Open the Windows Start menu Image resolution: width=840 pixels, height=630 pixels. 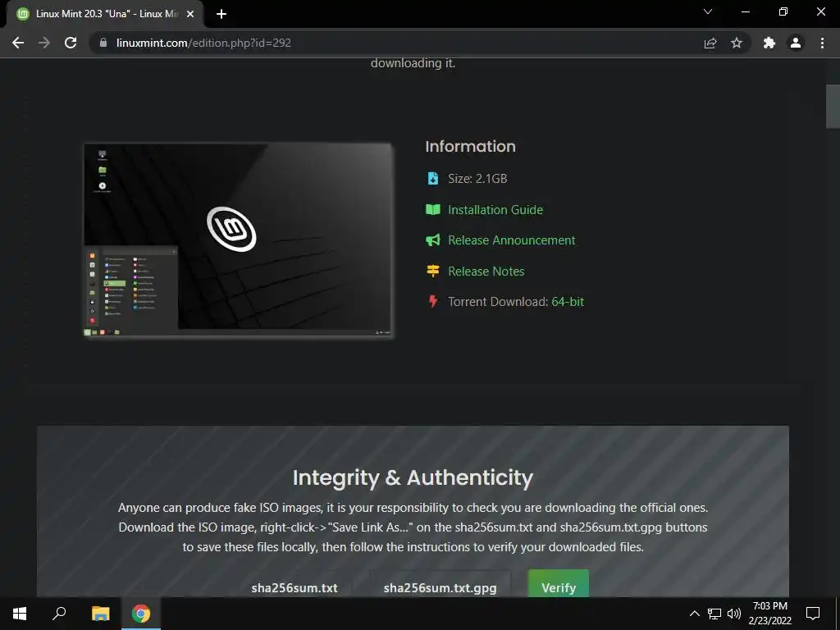click(x=20, y=614)
